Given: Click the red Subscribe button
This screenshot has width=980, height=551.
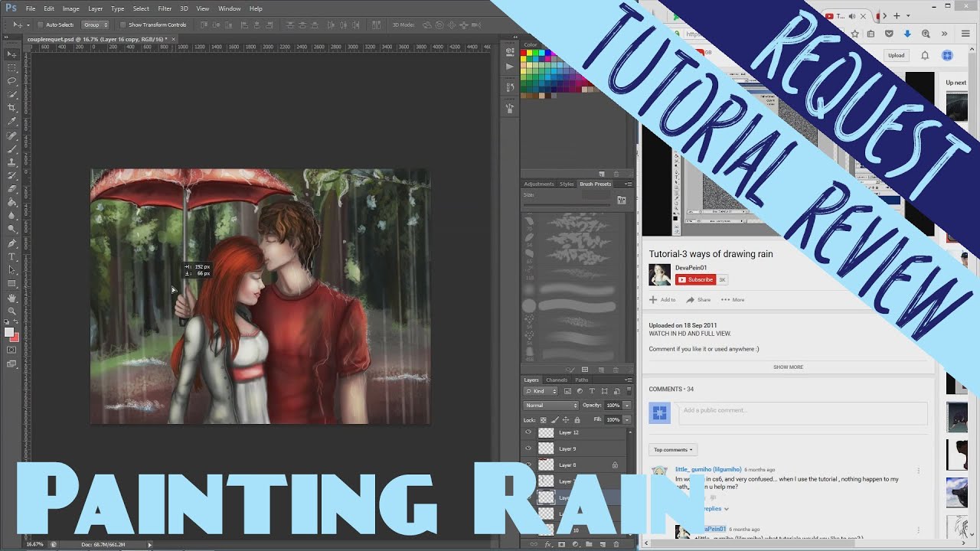Looking at the screenshot, I should [x=695, y=279].
